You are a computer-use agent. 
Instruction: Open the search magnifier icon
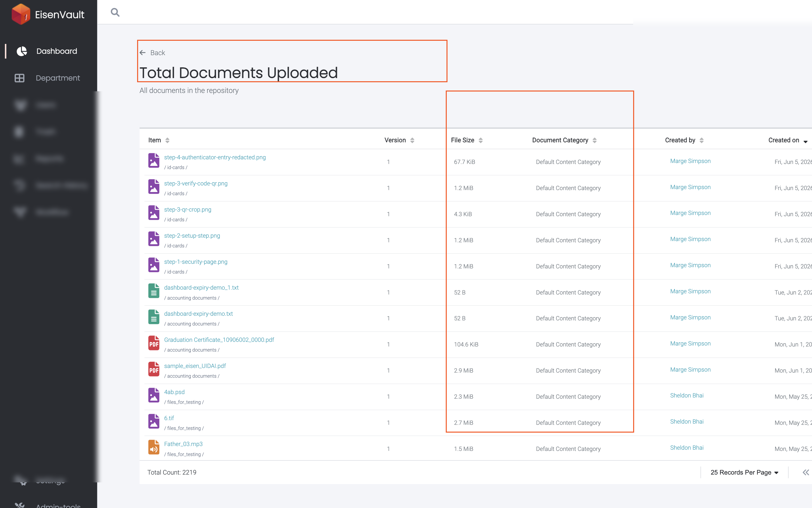pos(115,12)
